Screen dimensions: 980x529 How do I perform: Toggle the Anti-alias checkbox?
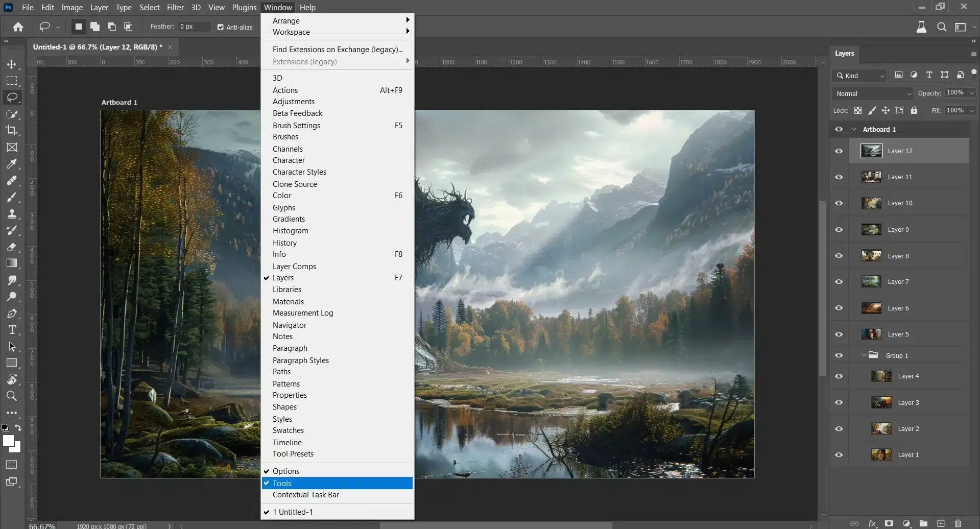(x=221, y=27)
